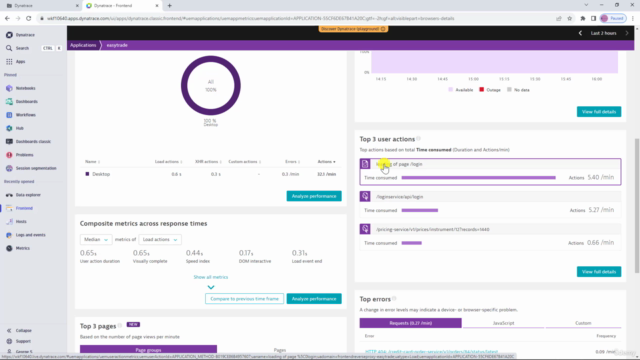Screen dimensions: 640x360
Task: Sort table by Errors column
Action: click(292, 162)
